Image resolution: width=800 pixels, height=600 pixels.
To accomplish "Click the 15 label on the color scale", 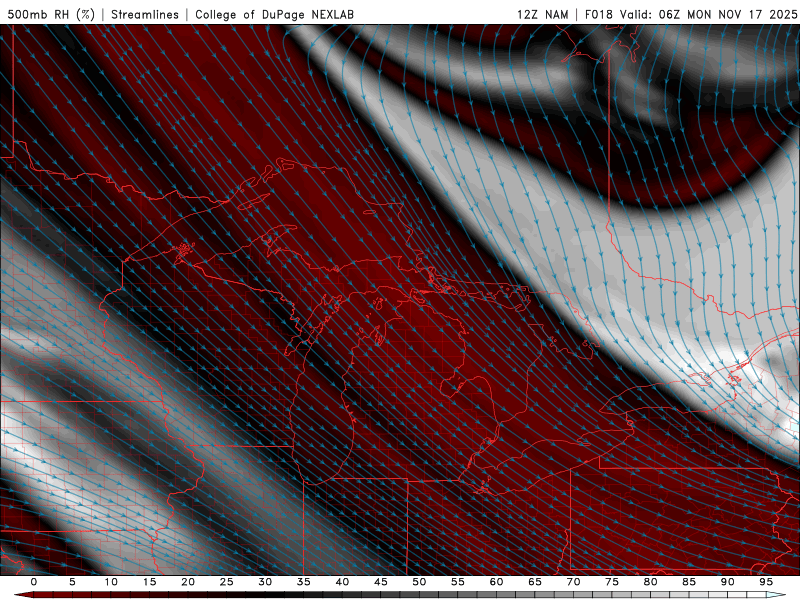I will [149, 582].
